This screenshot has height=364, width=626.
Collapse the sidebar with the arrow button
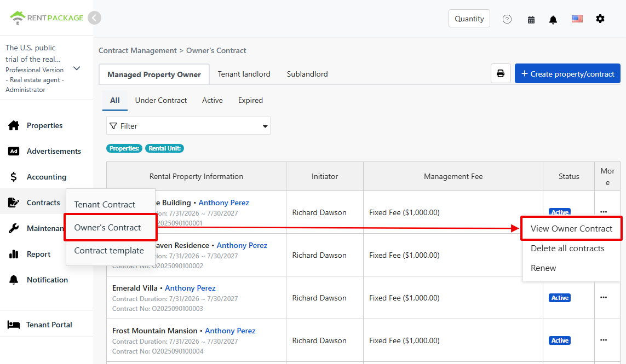point(94,18)
